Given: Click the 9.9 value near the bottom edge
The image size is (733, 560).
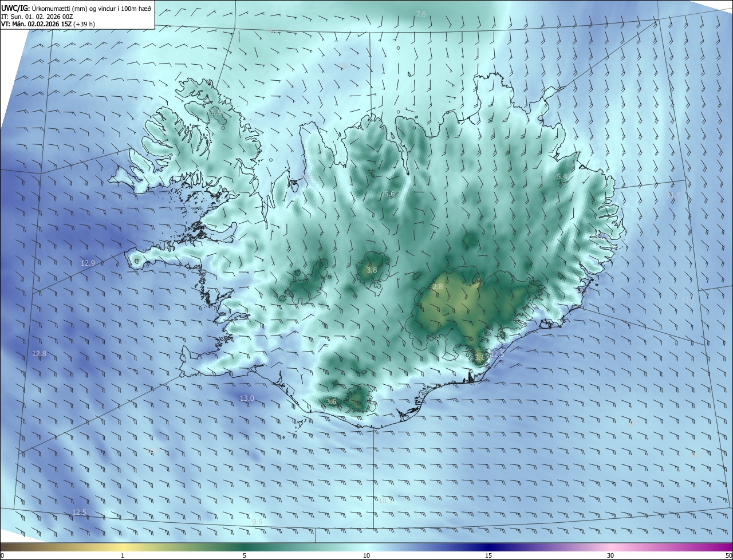Looking at the screenshot, I should coord(257,522).
